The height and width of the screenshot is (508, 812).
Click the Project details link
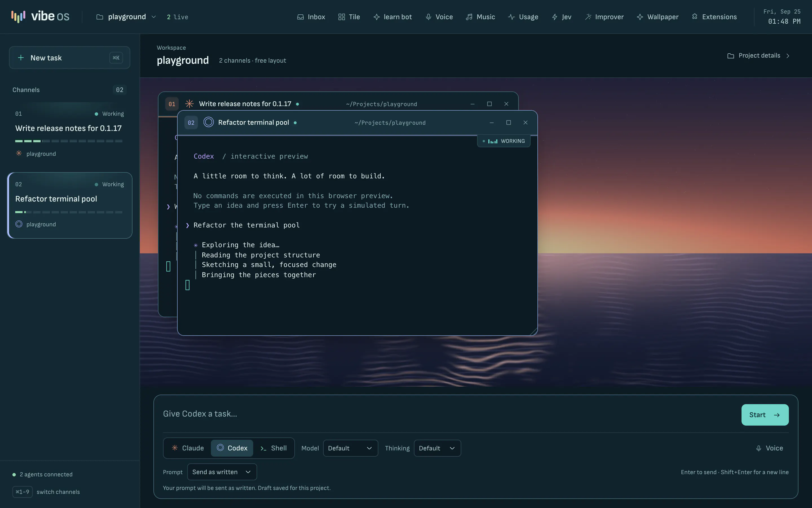[x=759, y=56]
